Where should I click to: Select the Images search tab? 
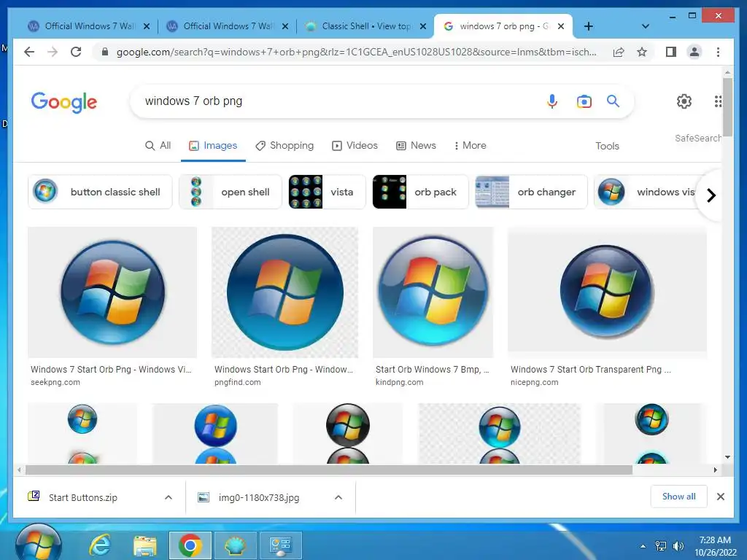click(x=213, y=145)
